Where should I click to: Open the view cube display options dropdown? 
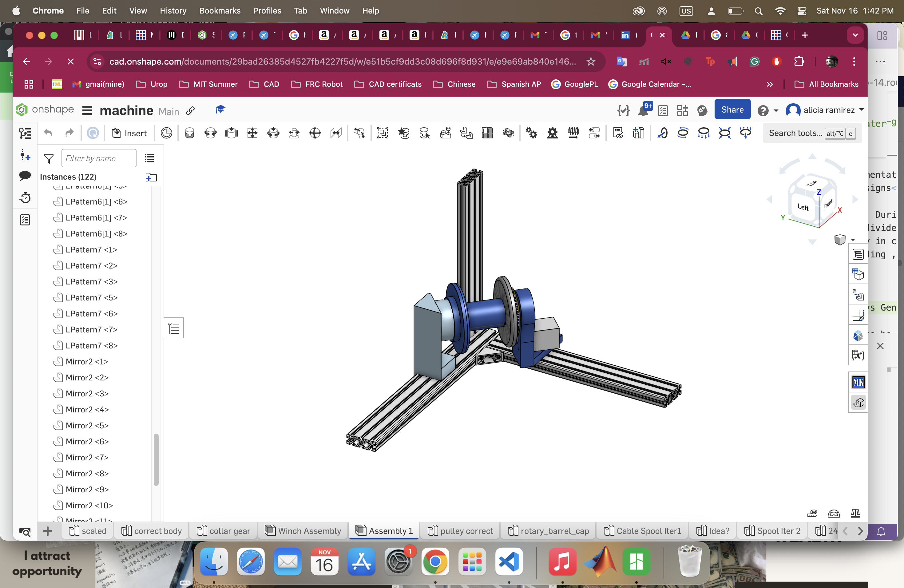[x=853, y=240]
